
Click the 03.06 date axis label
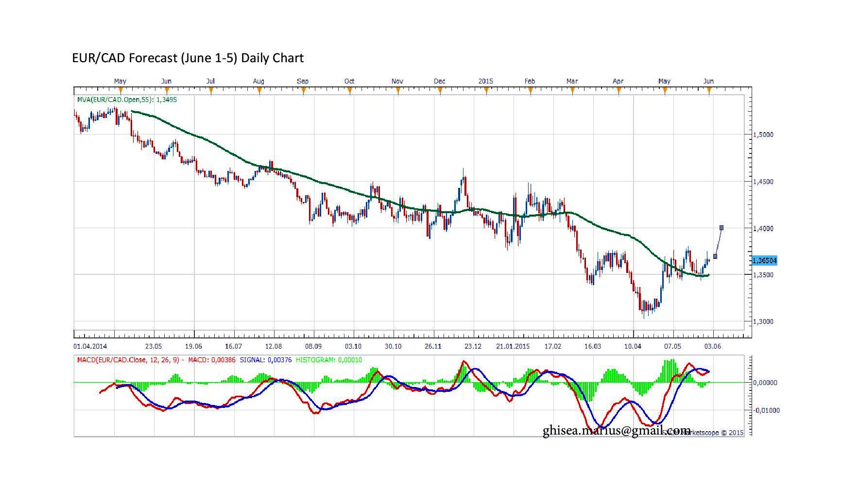[x=713, y=346]
